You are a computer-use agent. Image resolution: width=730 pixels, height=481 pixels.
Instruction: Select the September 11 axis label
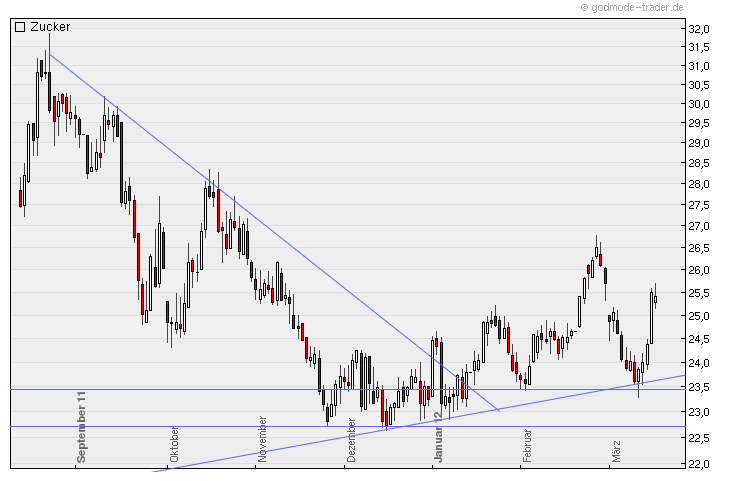(x=81, y=427)
